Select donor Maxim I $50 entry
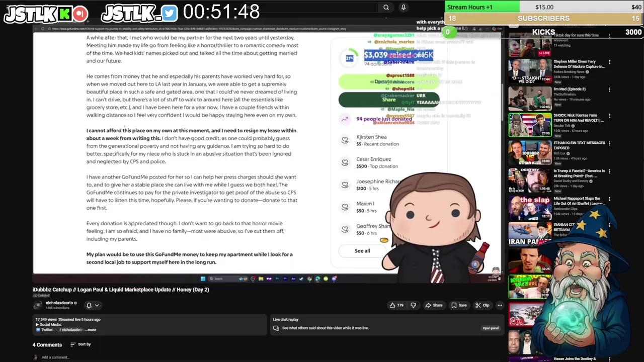Viewport: 644px width, 362px height. [366, 207]
